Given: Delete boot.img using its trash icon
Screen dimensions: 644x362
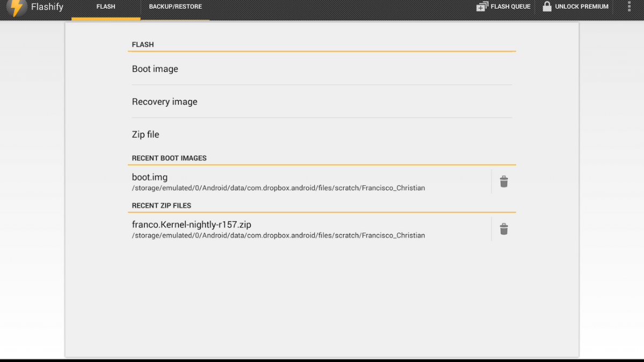Looking at the screenshot, I should 503,182.
